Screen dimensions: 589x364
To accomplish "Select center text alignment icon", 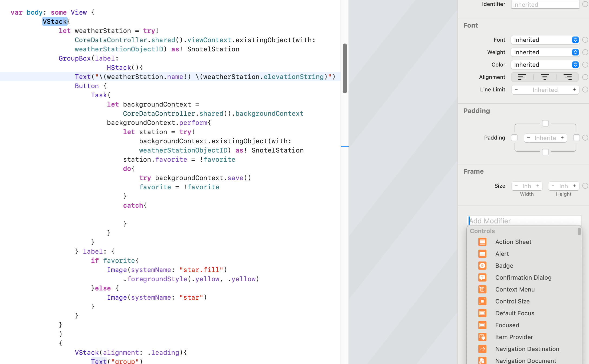I will click(545, 77).
